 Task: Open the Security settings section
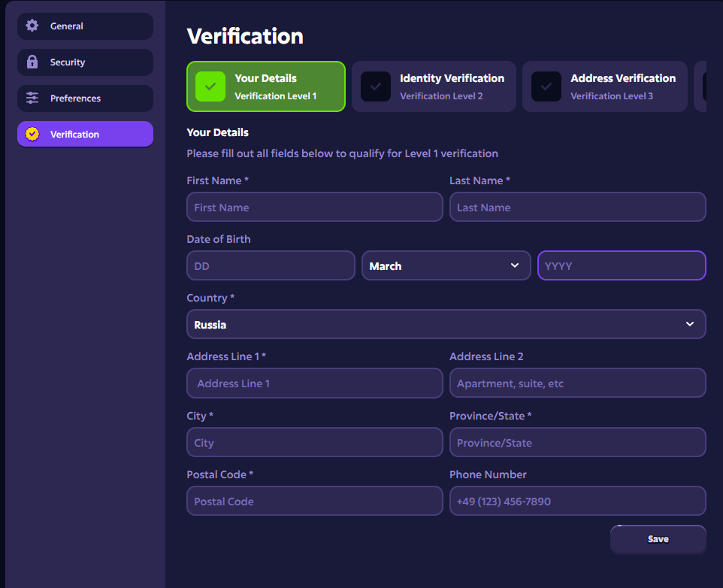pos(86,62)
